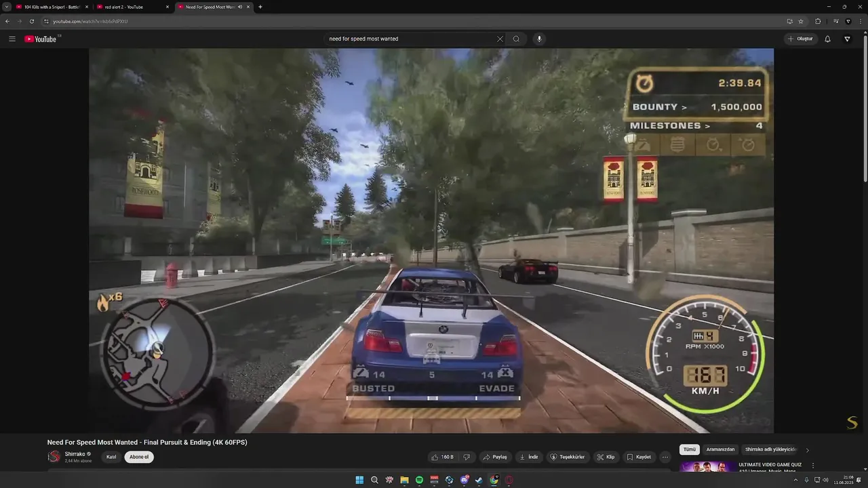Clear the search box with the X

coord(500,39)
